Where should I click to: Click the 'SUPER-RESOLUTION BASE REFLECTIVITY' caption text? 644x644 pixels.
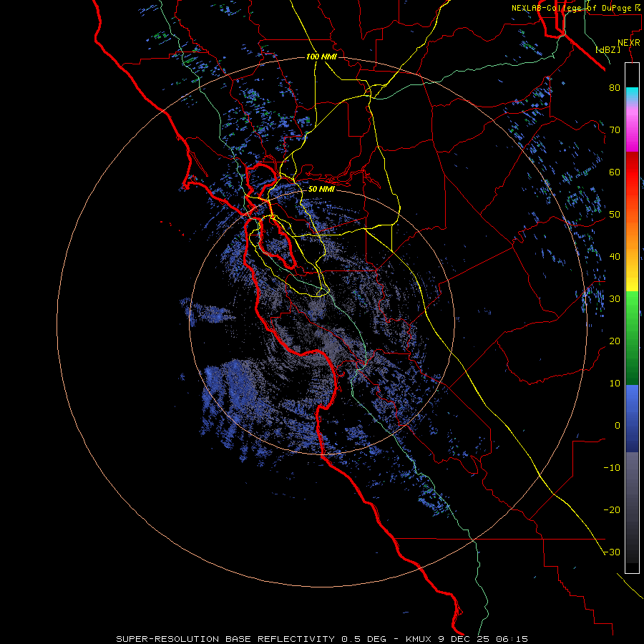pos(227,639)
